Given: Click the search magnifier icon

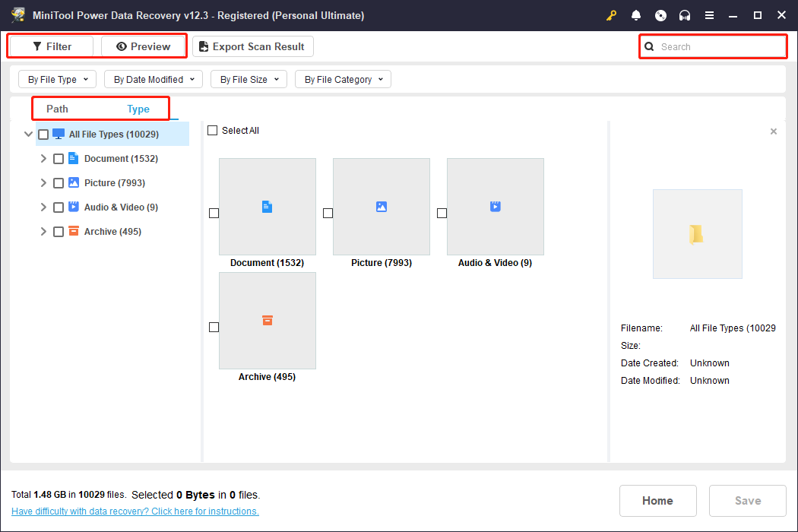Looking at the screenshot, I should coord(649,46).
